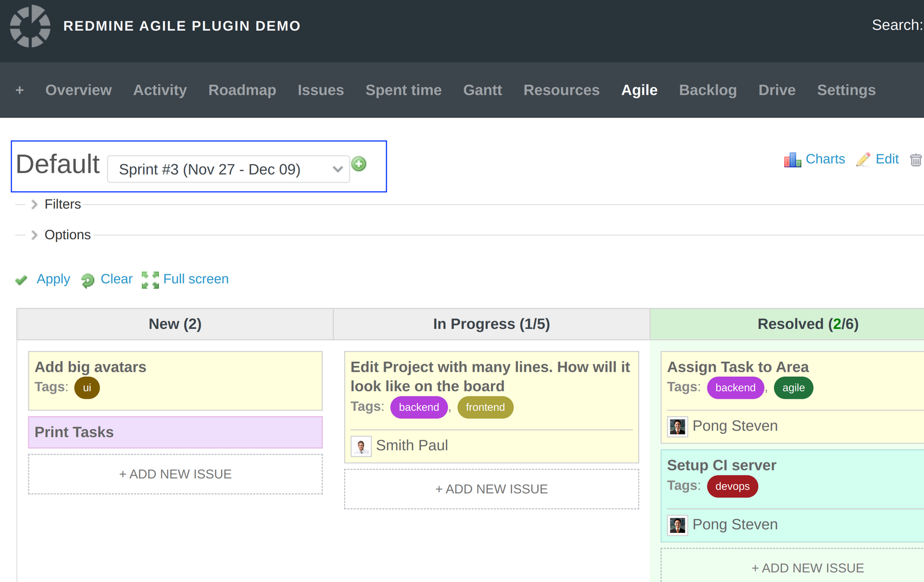Click ADD NEW ISSUE under In Progress
This screenshot has width=924, height=582.
491,489
